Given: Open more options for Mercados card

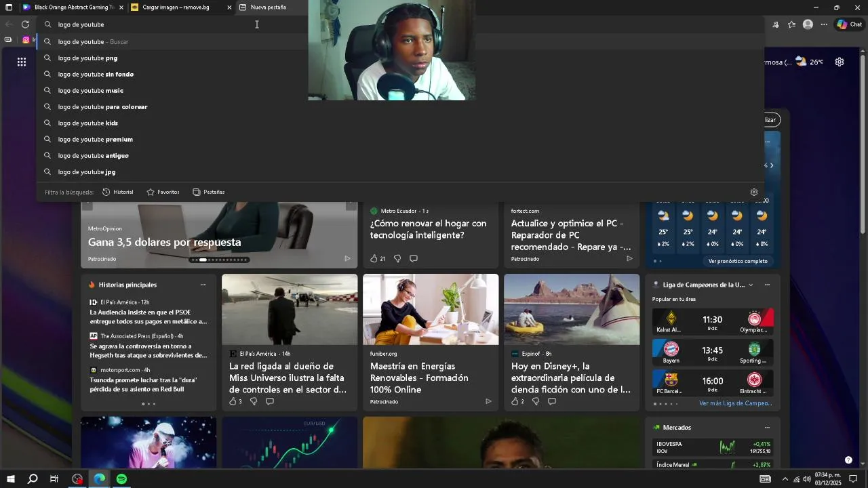Looking at the screenshot, I should point(767,428).
